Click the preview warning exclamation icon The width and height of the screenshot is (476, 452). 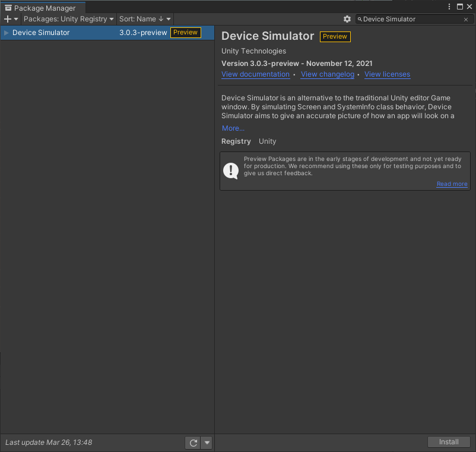[x=231, y=170]
